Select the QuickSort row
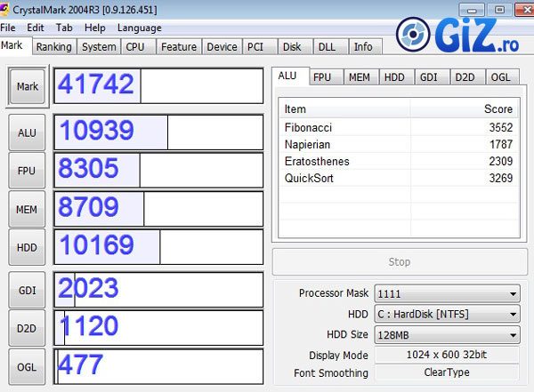Image resolution: width=534 pixels, height=392 pixels. (x=399, y=178)
